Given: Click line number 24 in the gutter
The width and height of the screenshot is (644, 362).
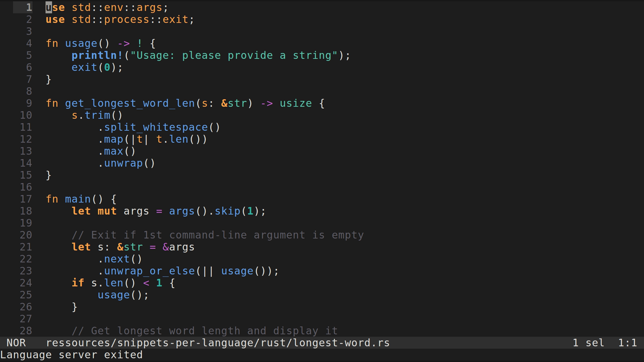Looking at the screenshot, I should coord(26,283).
